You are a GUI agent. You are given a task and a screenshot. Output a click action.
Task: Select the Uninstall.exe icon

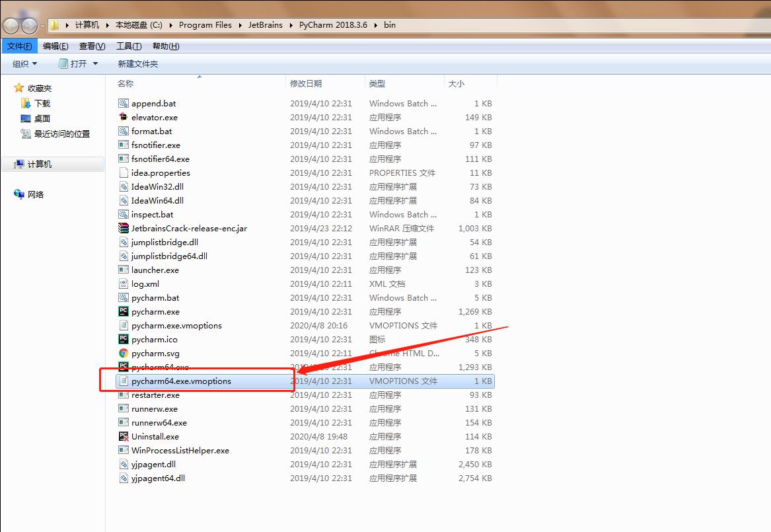(x=123, y=436)
